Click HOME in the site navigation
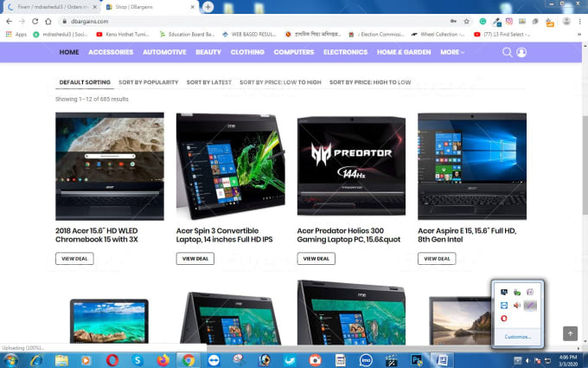The width and height of the screenshot is (588, 368). [69, 52]
